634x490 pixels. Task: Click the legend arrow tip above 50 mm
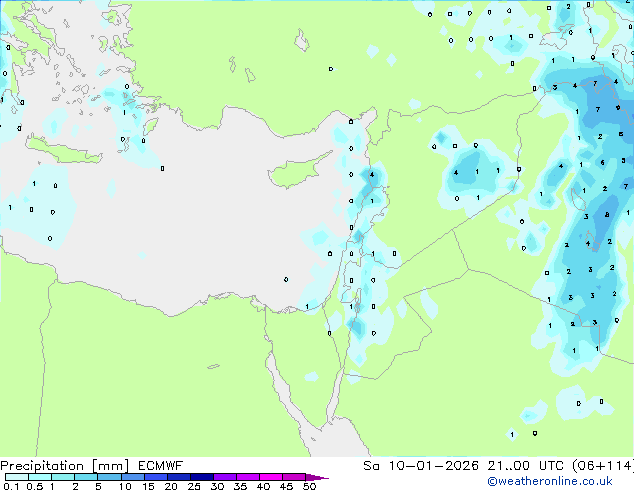click(317, 477)
